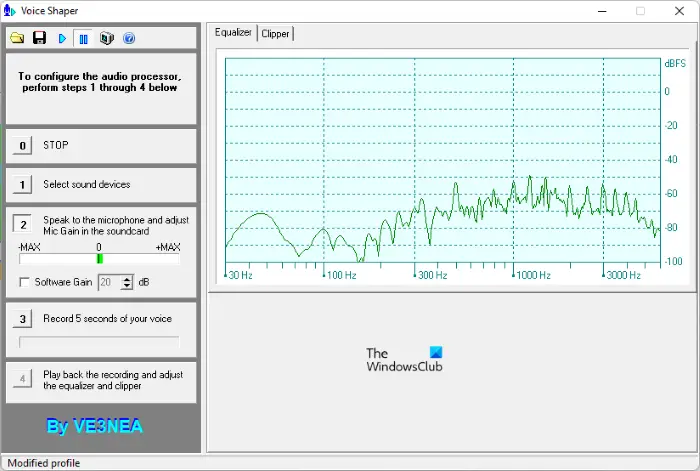The width and height of the screenshot is (700, 471).
Task: Click the 'By VE3NEA' author label
Action: click(95, 426)
